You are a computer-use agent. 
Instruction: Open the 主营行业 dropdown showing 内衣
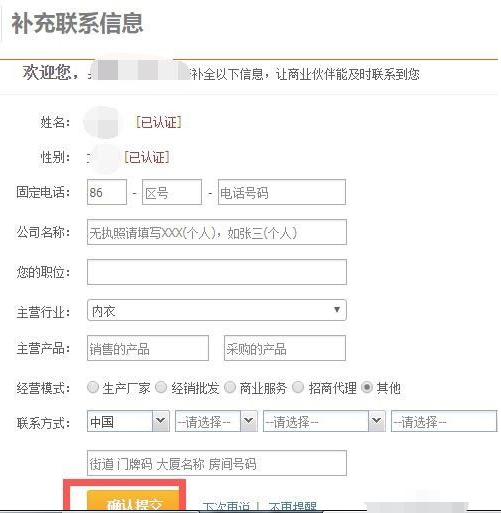click(x=217, y=310)
